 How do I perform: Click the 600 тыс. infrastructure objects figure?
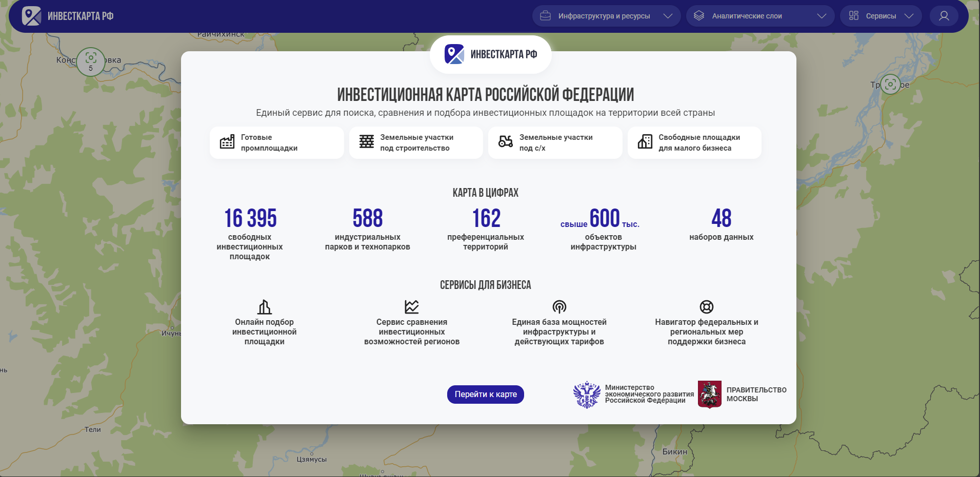pos(600,219)
